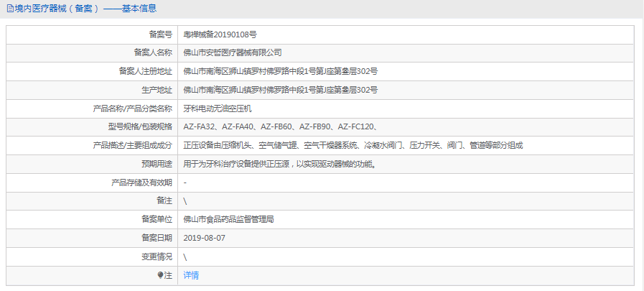Click the product description starting 正压设备由压缩机头

pyautogui.click(x=353, y=145)
